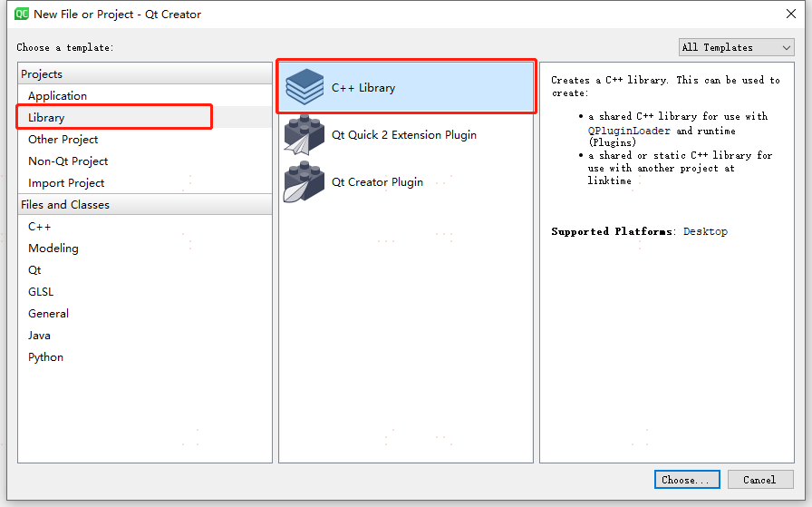Image resolution: width=812 pixels, height=507 pixels.
Task: Select Other Project category
Action: pos(145,140)
